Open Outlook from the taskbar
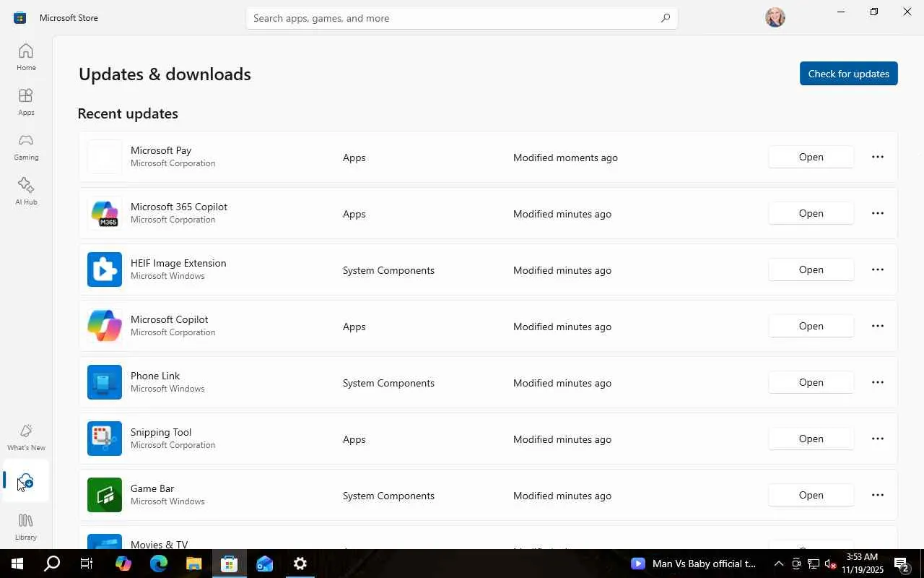This screenshot has height=578, width=924. tap(264, 564)
